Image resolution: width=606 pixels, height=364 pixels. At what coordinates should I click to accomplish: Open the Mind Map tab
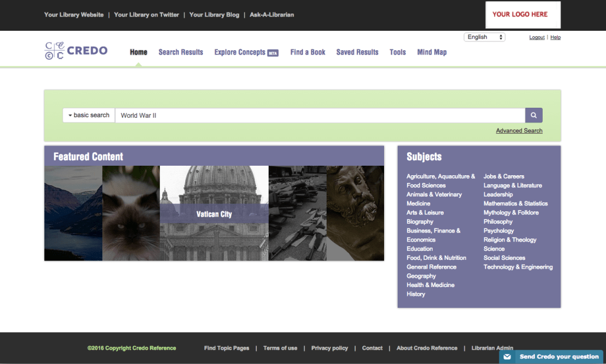coord(431,52)
